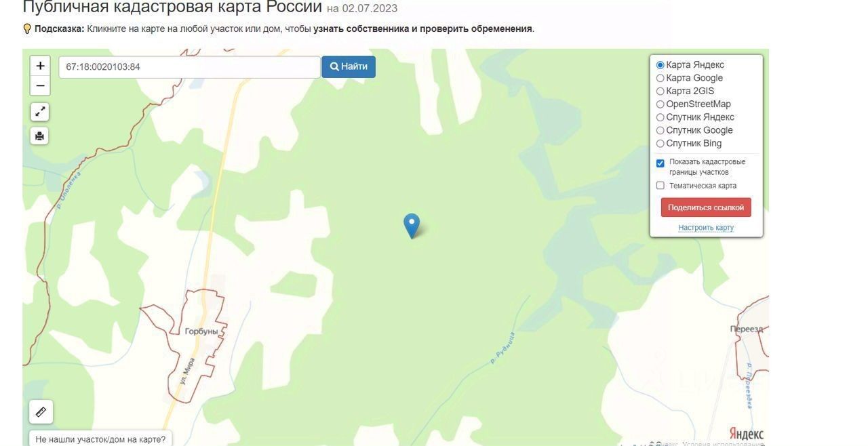Select Карта Google radio option
The width and height of the screenshot is (868, 446).
coord(660,78)
